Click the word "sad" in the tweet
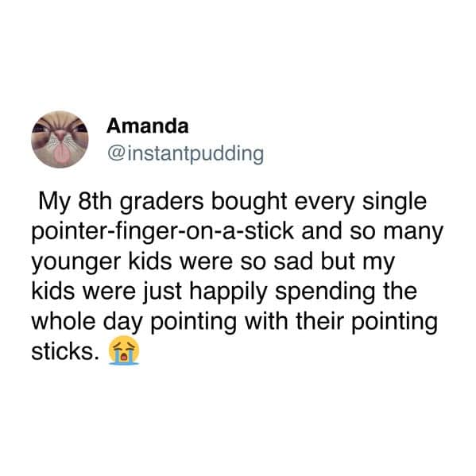 coord(293,261)
